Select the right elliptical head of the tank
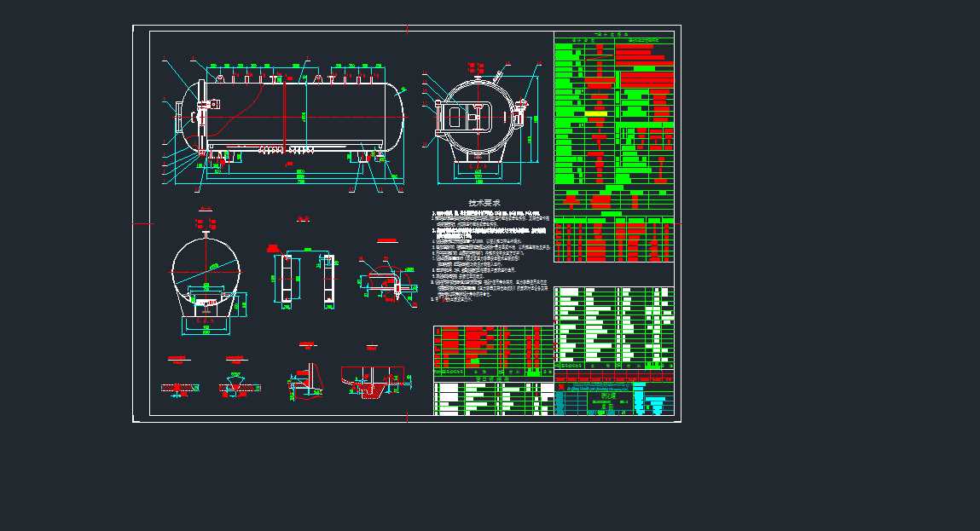Image resolution: width=980 pixels, height=531 pixels. click(396, 117)
